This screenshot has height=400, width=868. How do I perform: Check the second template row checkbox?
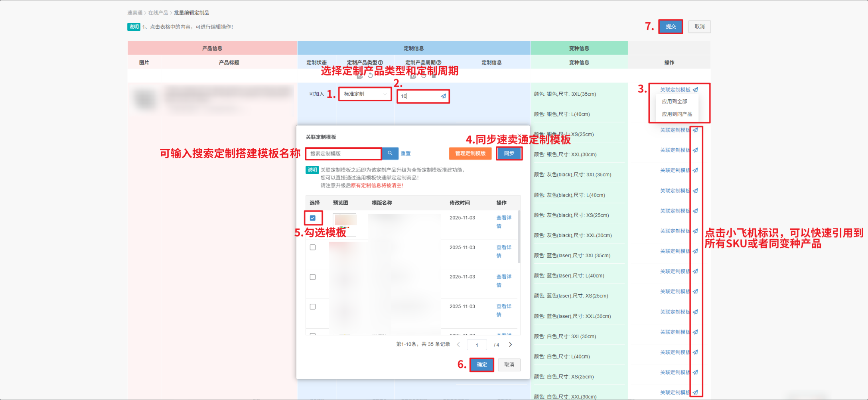pyautogui.click(x=313, y=247)
